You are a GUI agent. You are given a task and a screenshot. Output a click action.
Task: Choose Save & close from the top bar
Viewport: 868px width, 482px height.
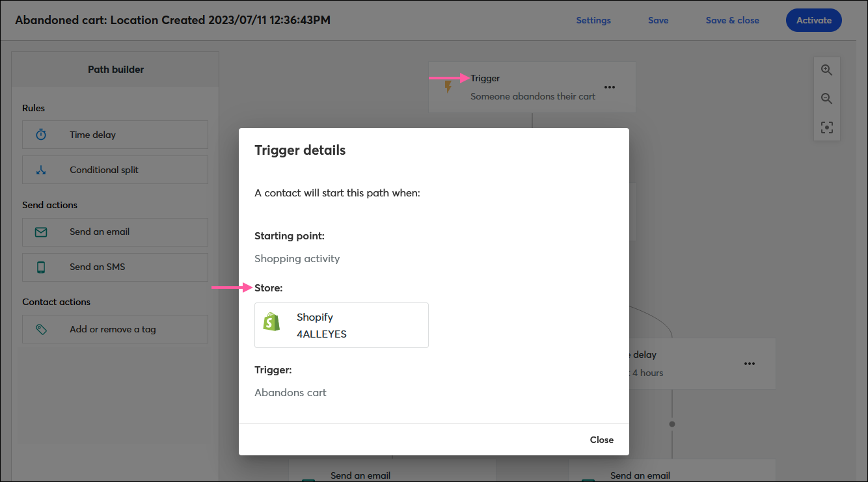tap(732, 20)
